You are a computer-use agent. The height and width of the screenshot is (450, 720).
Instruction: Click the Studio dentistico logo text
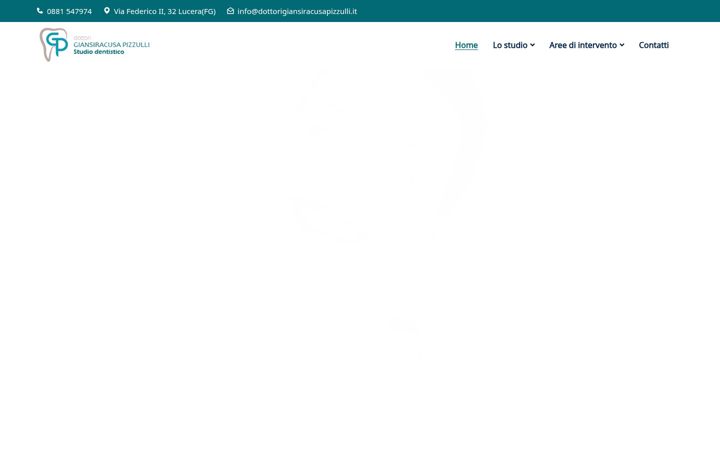(x=99, y=52)
